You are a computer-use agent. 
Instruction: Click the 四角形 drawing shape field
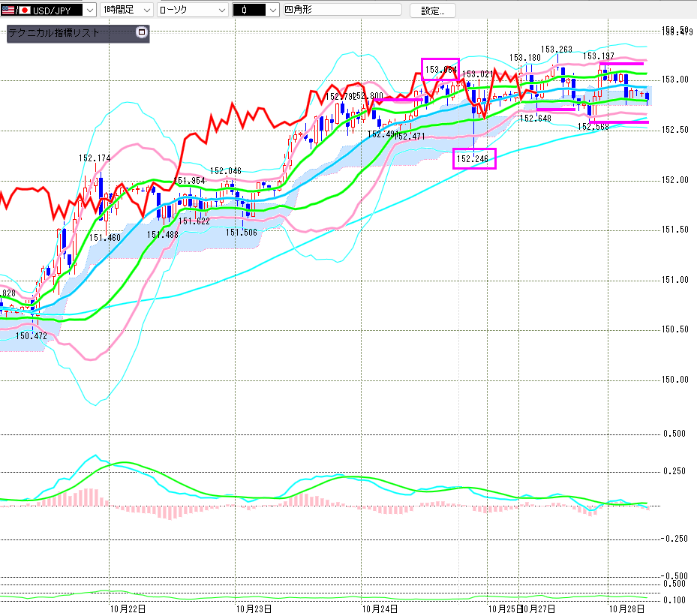[x=341, y=11]
